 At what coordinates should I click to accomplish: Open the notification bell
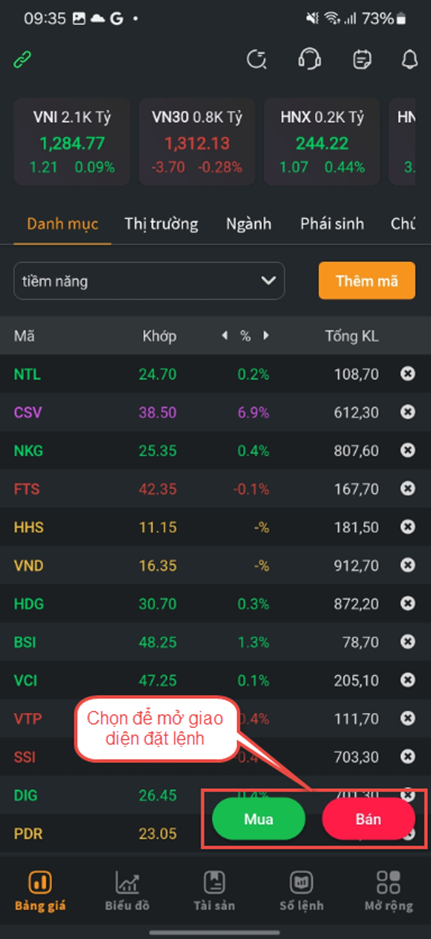(x=410, y=60)
